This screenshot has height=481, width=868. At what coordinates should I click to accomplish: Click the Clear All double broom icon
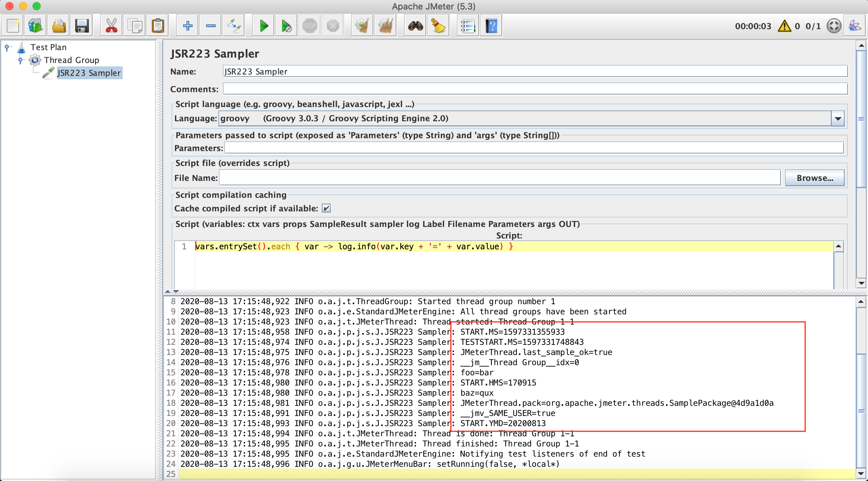point(386,26)
